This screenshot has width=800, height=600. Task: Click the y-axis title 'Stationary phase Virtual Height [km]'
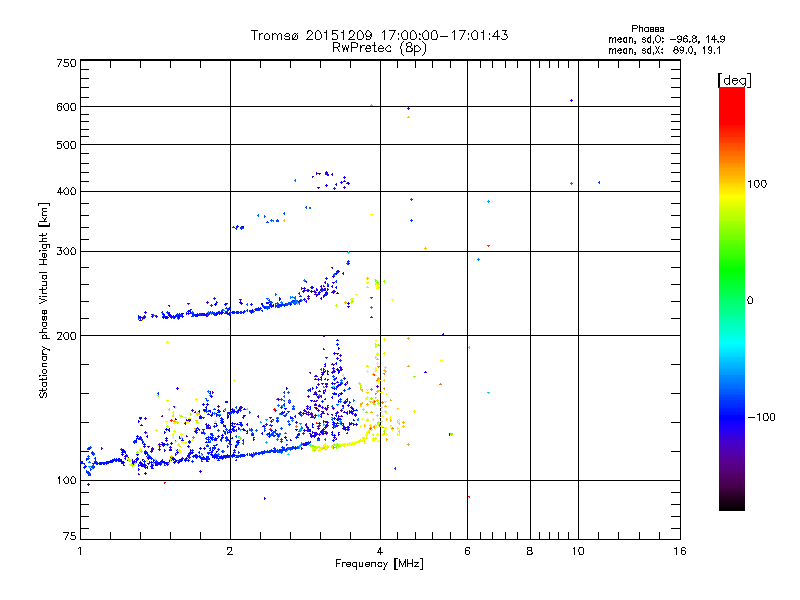pos(44,300)
